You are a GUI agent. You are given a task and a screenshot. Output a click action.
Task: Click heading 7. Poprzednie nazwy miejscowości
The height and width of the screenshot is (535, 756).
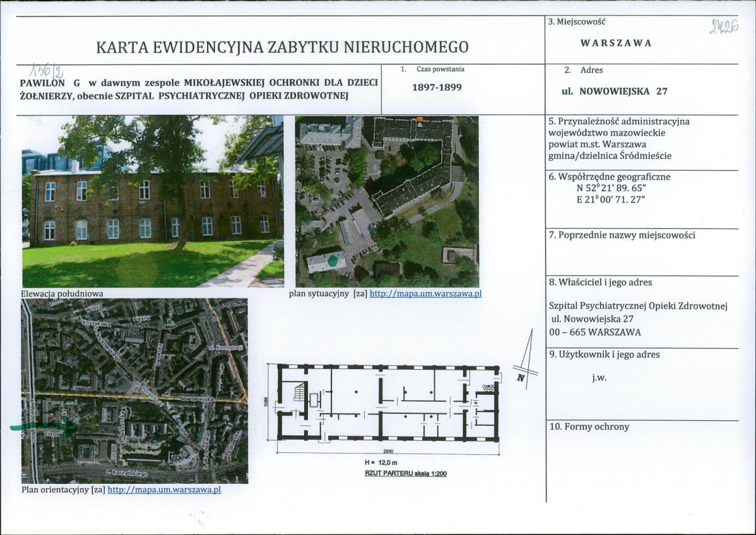tap(622, 235)
